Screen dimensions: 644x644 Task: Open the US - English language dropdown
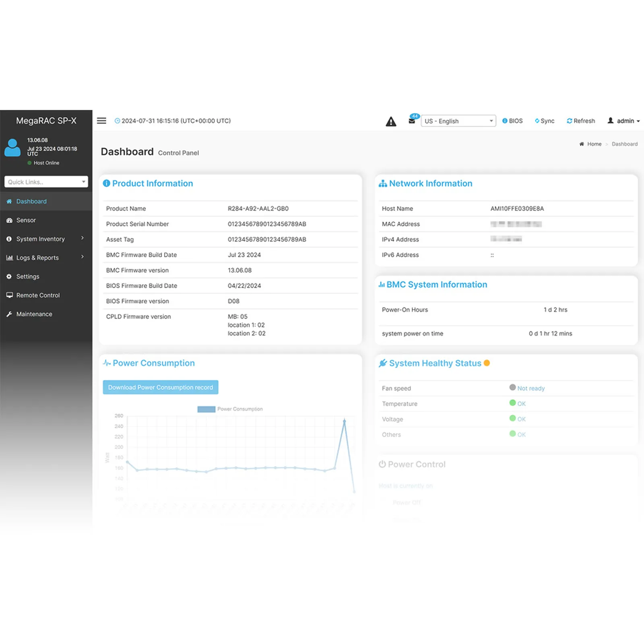point(458,121)
